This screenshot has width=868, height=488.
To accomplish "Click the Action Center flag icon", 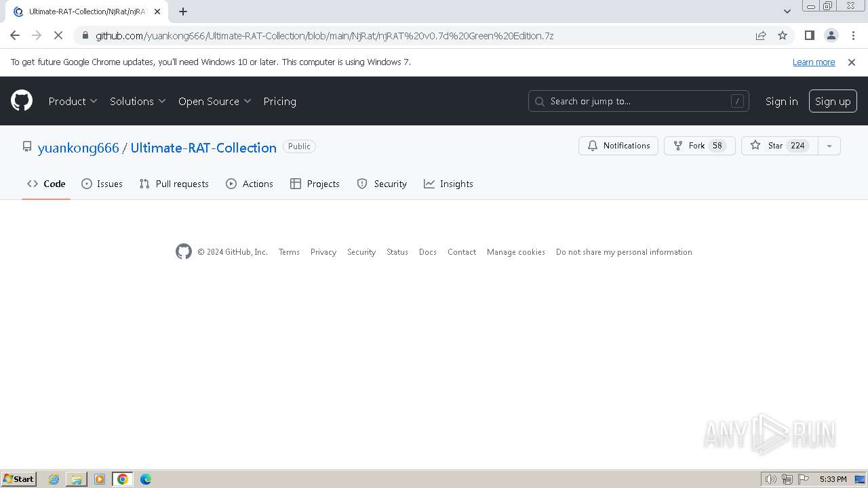I will click(804, 479).
